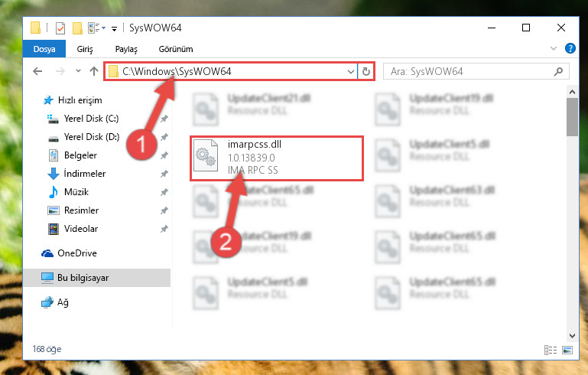Click the search magnifier icon
Image resolution: width=588 pixels, height=375 pixels.
point(558,71)
